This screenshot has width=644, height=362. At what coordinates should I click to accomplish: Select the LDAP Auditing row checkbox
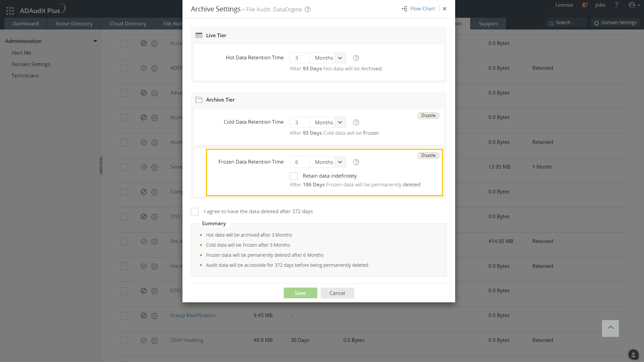pyautogui.click(x=124, y=341)
